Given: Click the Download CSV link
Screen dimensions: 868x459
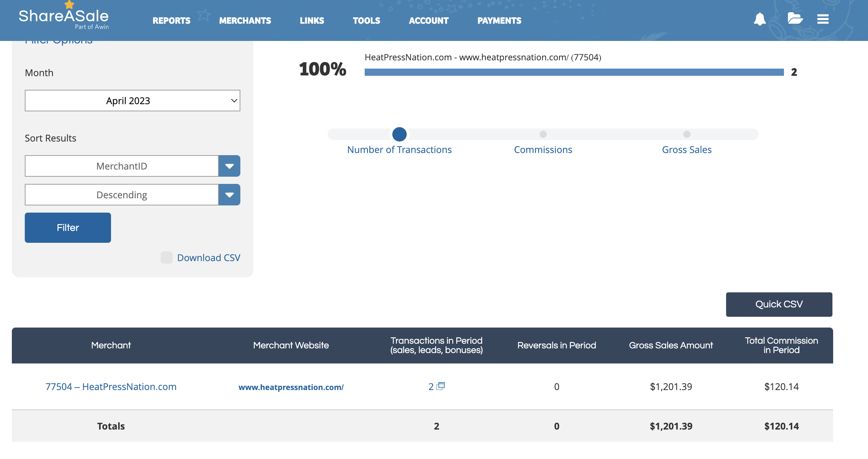Looking at the screenshot, I should pyautogui.click(x=209, y=258).
